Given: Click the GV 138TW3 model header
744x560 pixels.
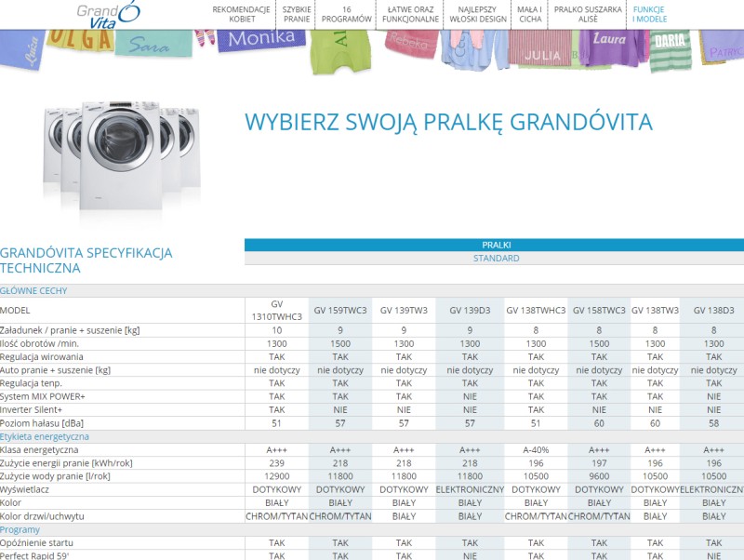Looking at the screenshot, I should [x=655, y=311].
